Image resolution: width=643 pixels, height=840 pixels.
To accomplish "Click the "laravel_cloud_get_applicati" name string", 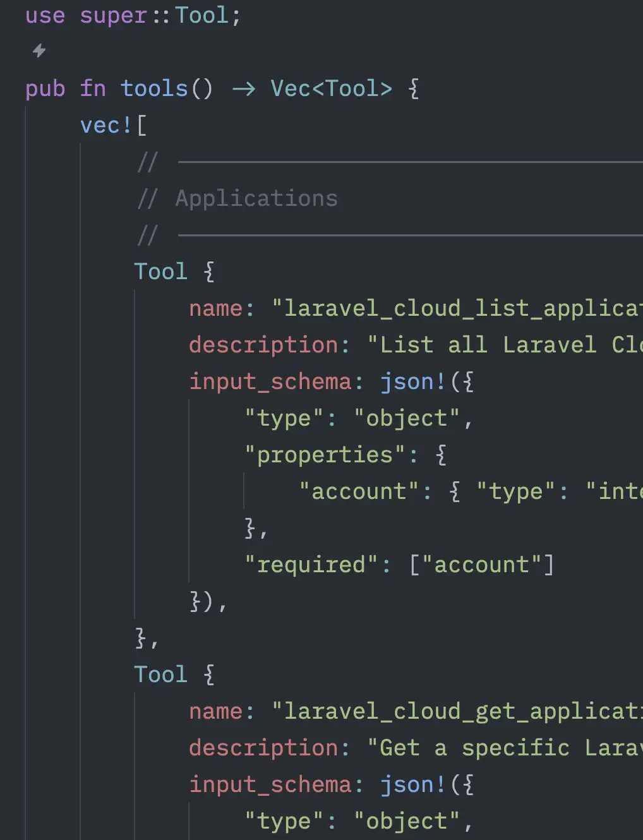I will 457,711.
